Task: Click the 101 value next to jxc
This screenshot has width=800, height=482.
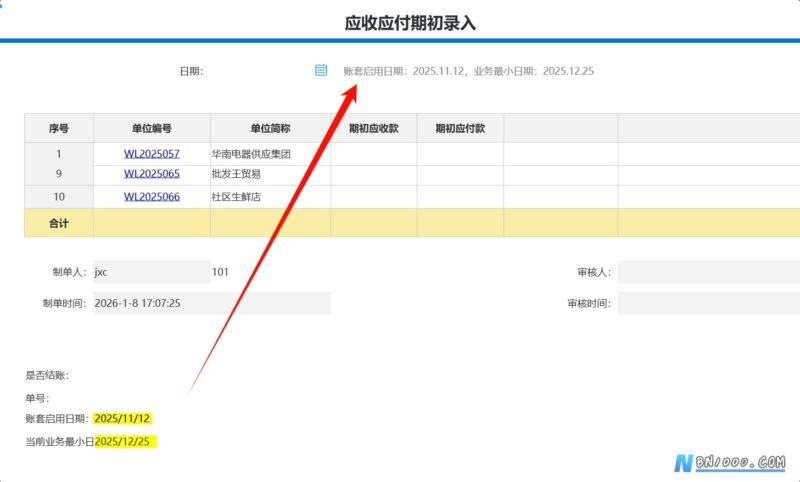Action: point(220,272)
